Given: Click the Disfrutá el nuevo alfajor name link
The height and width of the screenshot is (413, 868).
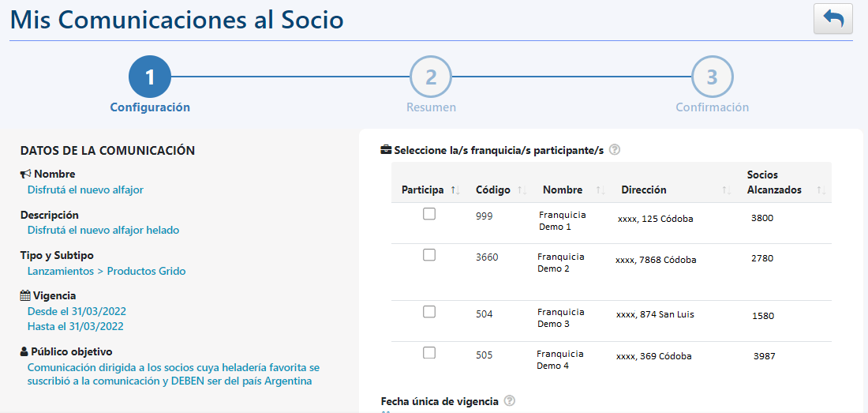Looking at the screenshot, I should [85, 190].
